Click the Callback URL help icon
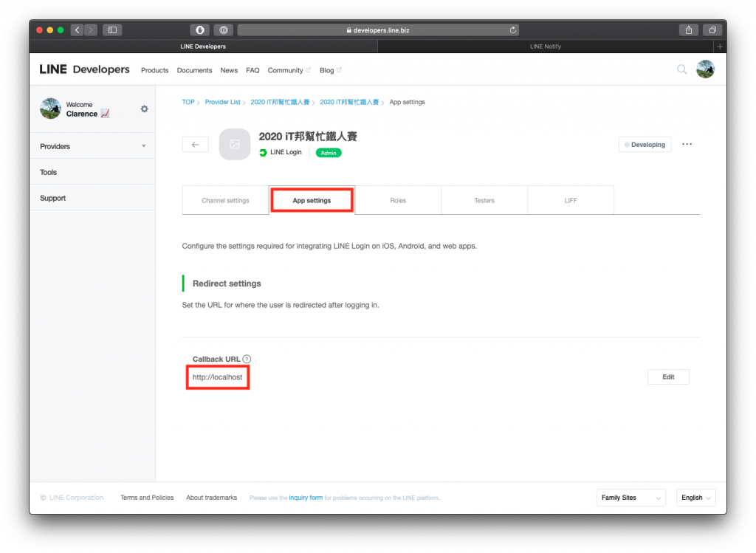This screenshot has width=756, height=553. point(247,359)
